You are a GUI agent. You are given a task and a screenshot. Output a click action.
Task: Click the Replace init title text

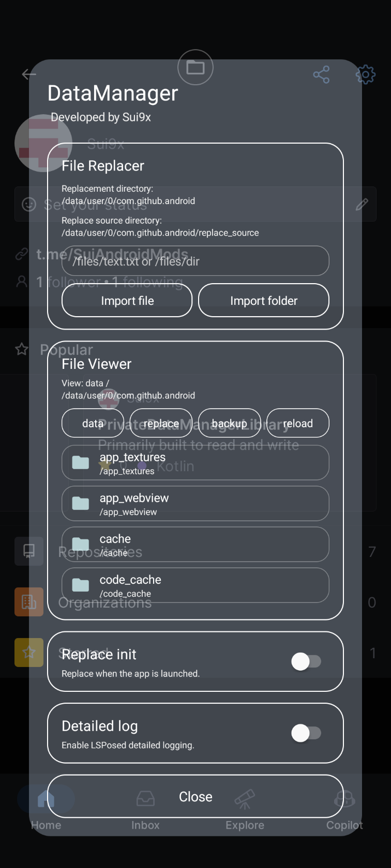[99, 654]
